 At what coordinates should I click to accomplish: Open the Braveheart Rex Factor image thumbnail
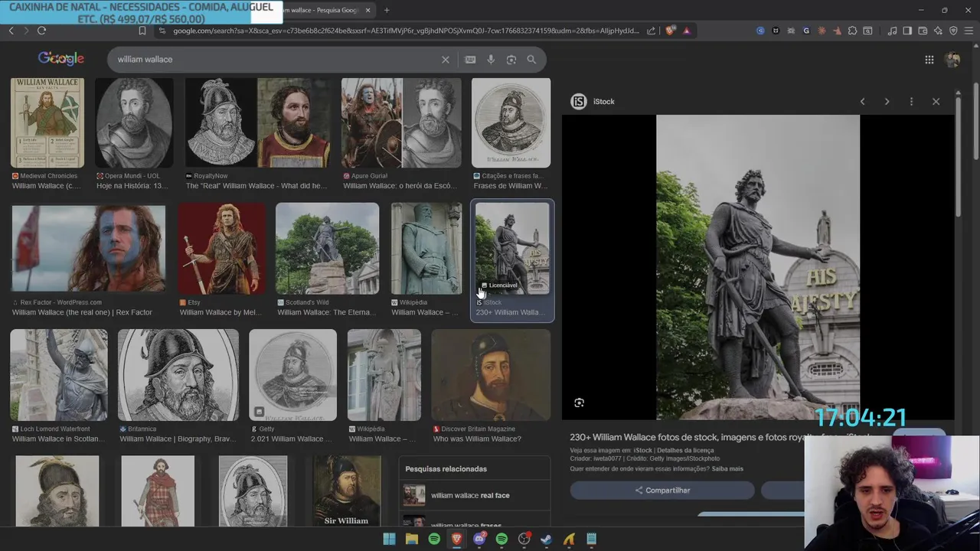click(x=88, y=248)
